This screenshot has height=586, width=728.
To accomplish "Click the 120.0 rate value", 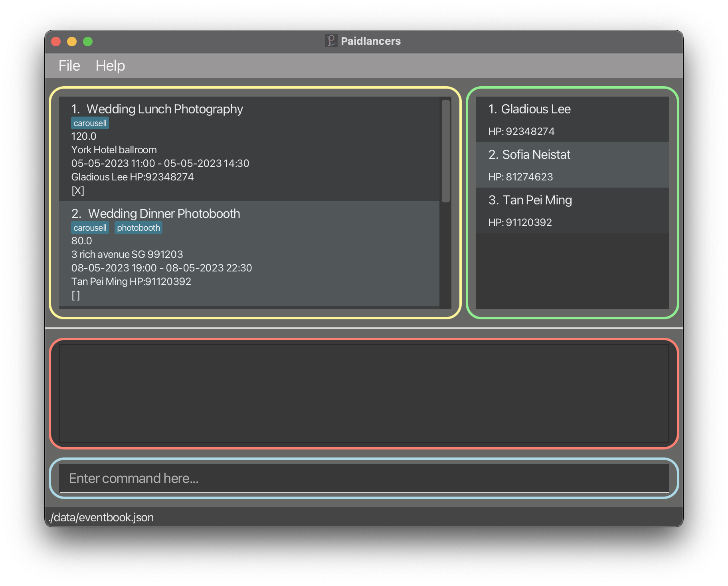I will [84, 136].
